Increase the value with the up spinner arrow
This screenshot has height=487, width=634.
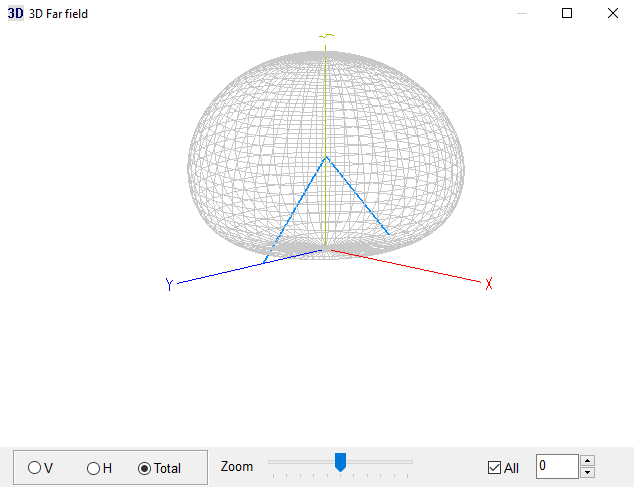pyautogui.click(x=587, y=460)
